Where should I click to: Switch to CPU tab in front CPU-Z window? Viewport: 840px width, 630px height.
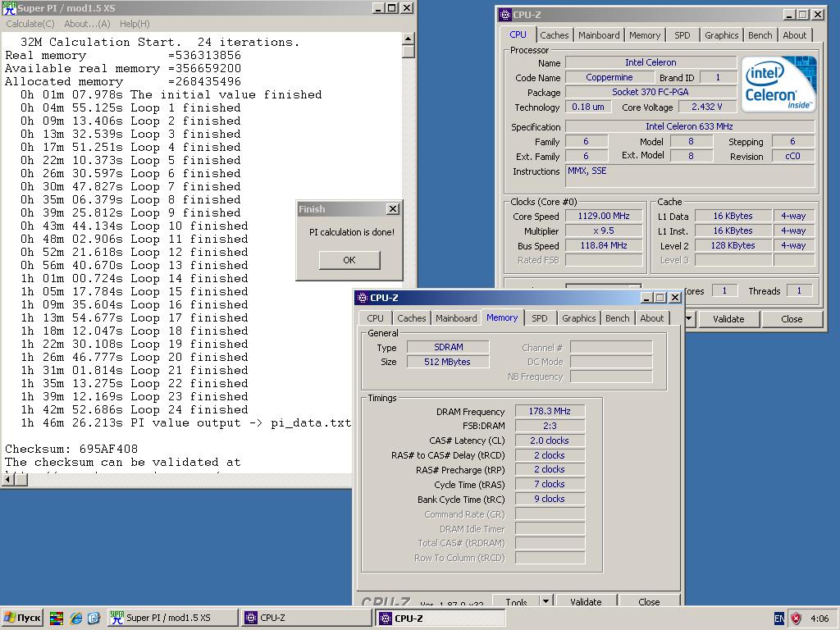click(375, 318)
